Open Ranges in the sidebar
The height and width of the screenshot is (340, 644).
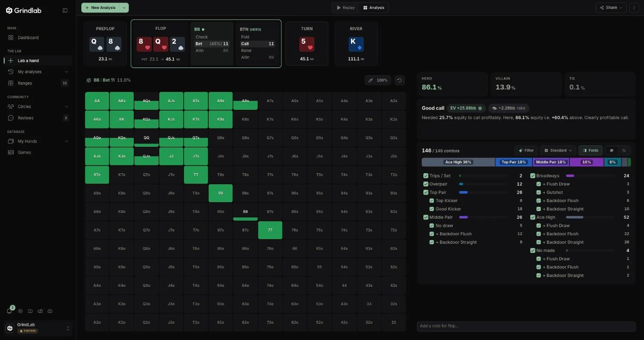point(36,83)
